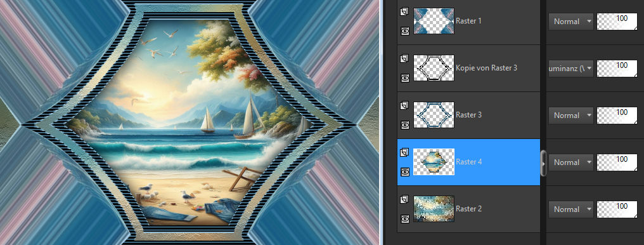The image size is (644, 245).
Task: Click the layer link icon of Raster 3
Action: [x=404, y=105]
